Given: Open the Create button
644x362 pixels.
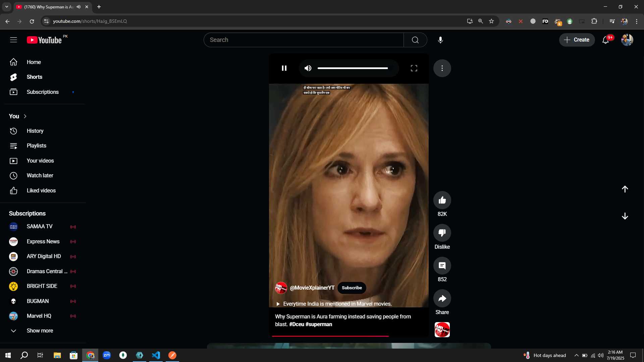Looking at the screenshot, I should point(577,40).
